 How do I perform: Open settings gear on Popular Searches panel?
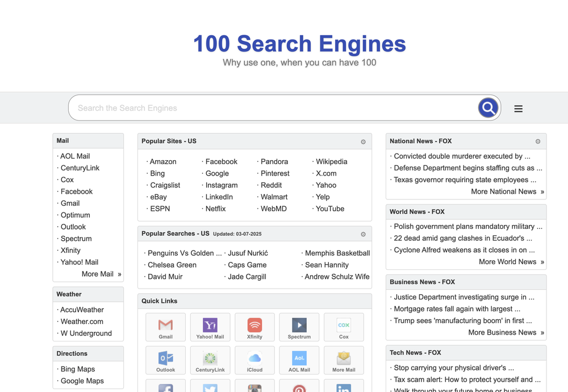(363, 234)
